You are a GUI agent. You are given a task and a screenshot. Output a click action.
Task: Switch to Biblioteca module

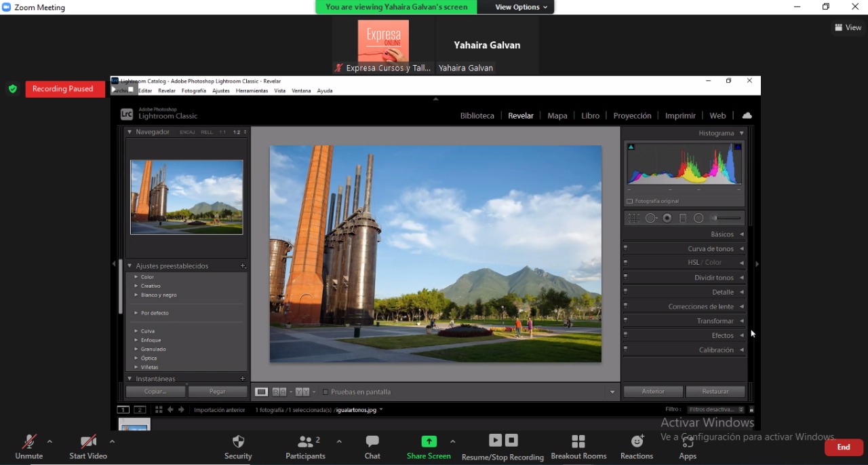pos(477,115)
